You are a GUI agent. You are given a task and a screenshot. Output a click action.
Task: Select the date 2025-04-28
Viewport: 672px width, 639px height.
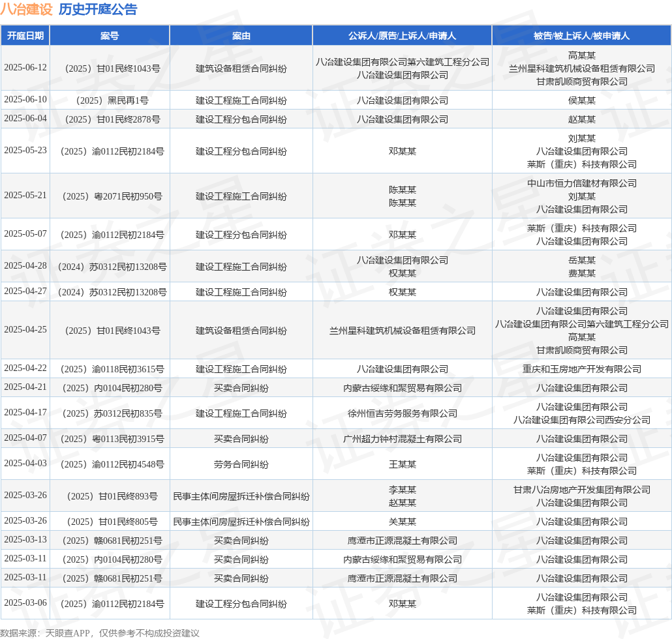pyautogui.click(x=25, y=265)
